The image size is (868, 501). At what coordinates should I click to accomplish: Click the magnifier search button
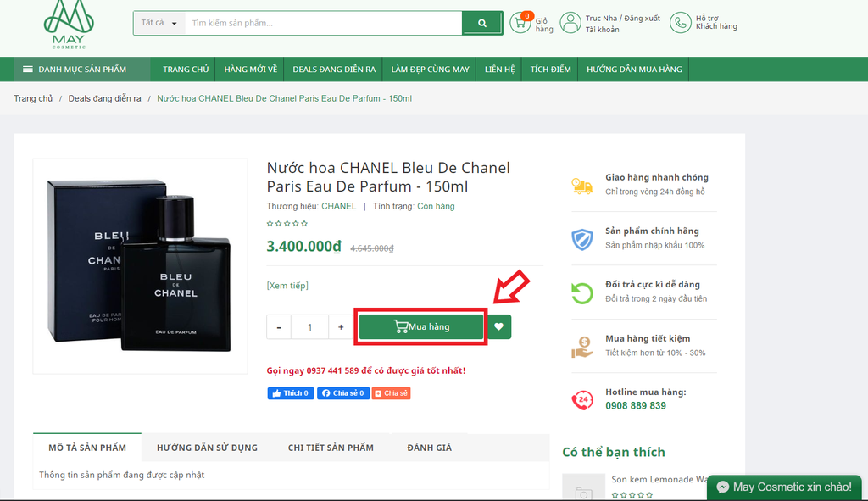click(482, 23)
